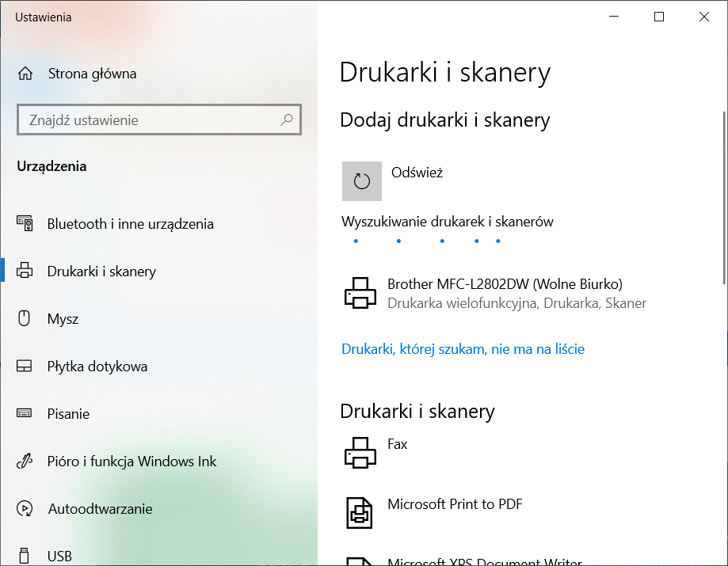Click the home icon next to Strona główna
Viewport: 728px width, 566px height.
click(x=25, y=74)
